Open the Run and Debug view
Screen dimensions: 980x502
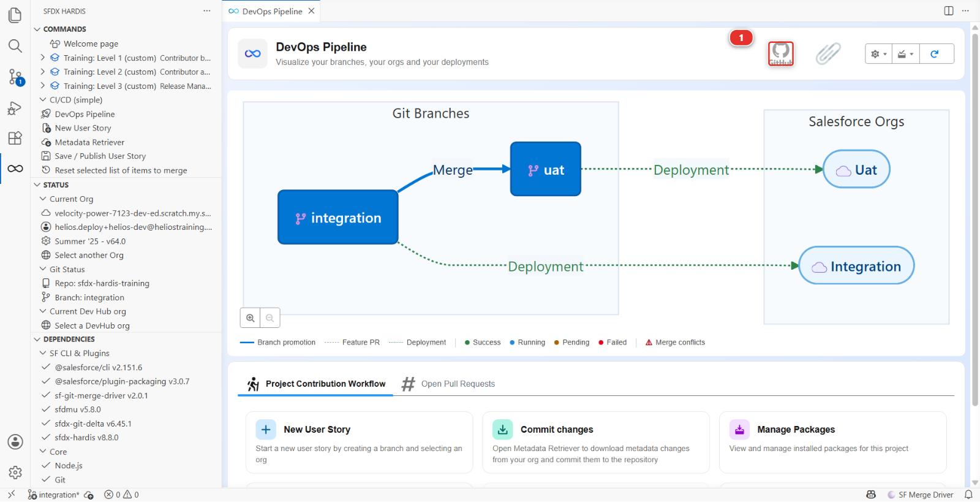point(15,108)
